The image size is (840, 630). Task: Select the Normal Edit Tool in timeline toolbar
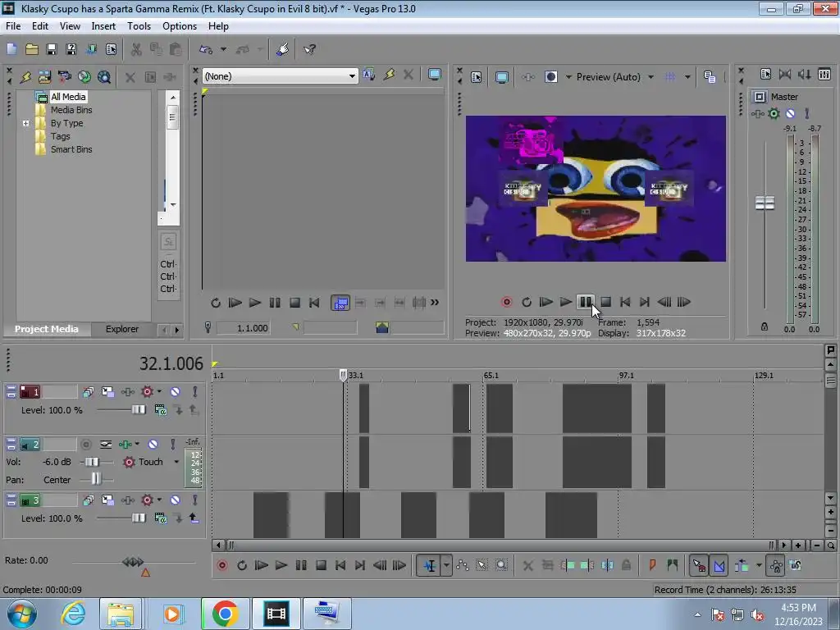pos(430,565)
